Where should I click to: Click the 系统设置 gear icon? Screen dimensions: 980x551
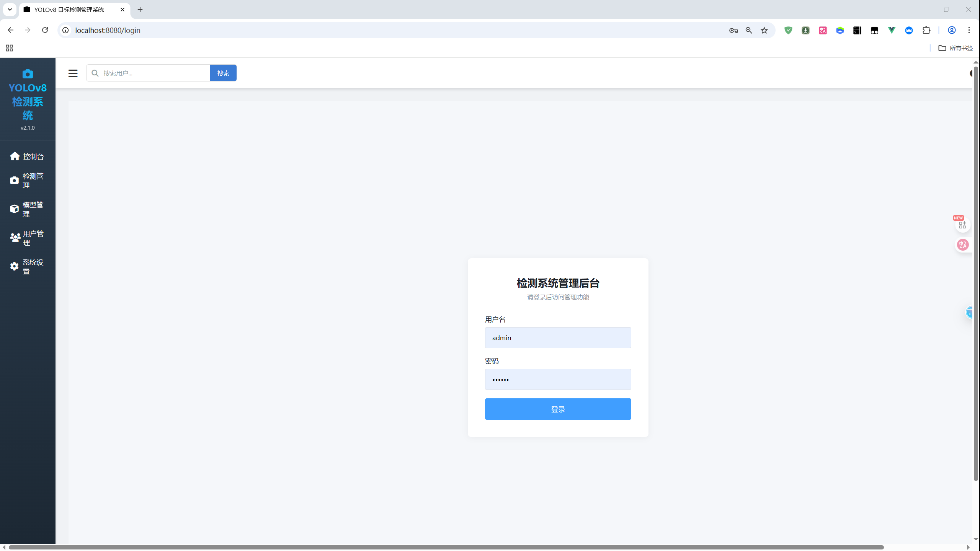click(x=15, y=266)
